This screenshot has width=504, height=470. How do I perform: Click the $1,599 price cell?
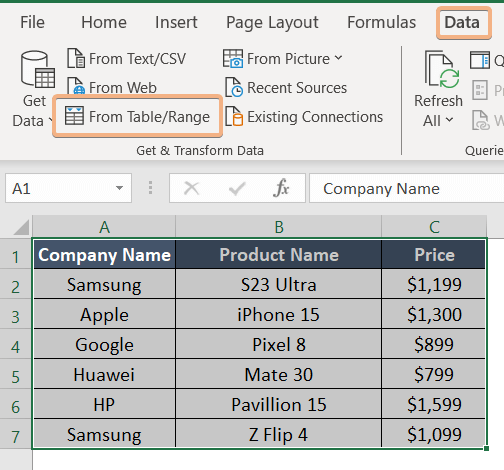click(434, 404)
